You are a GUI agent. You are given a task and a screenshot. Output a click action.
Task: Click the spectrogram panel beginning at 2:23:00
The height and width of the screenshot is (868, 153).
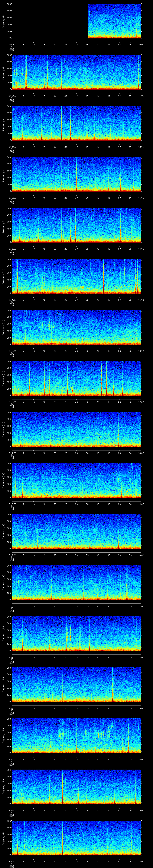click(76, 736)
